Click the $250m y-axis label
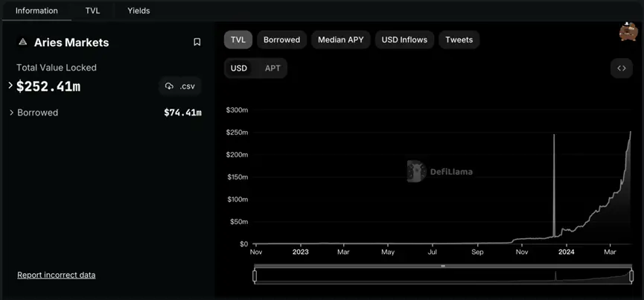The width and height of the screenshot is (644, 300). coord(237,133)
